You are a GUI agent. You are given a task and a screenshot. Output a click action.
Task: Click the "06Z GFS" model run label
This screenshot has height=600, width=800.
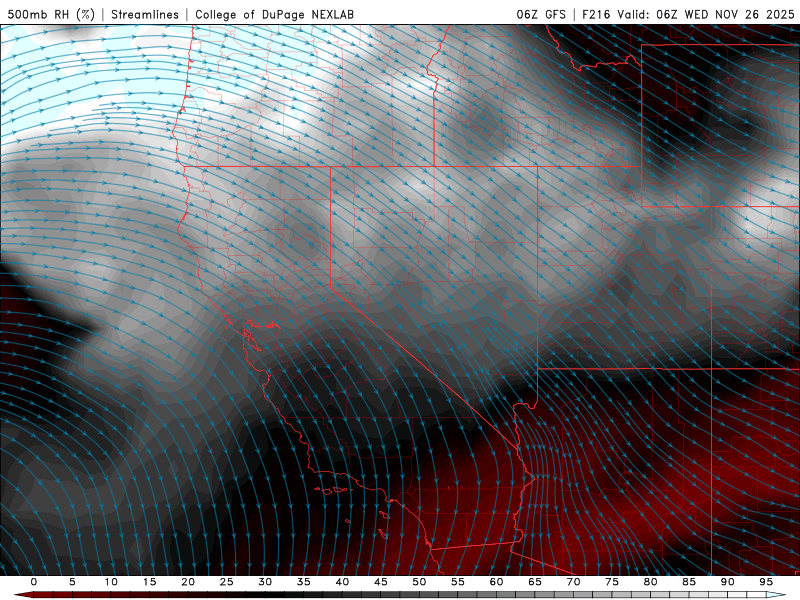pyautogui.click(x=541, y=14)
